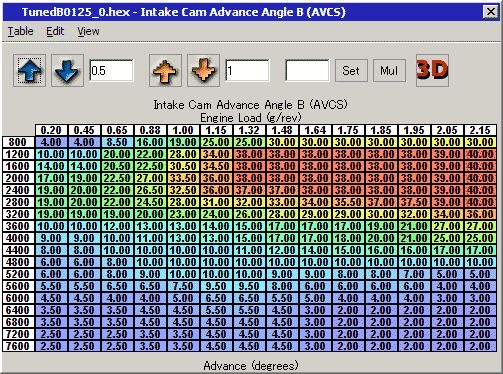503x374 pixels.
Task: Select cell 32.50 in the 2400 row
Action: [183, 190]
